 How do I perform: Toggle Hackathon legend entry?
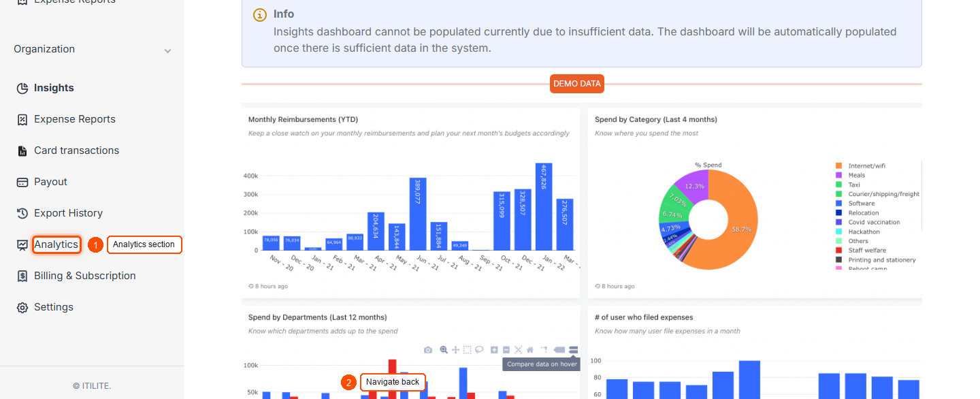857,232
